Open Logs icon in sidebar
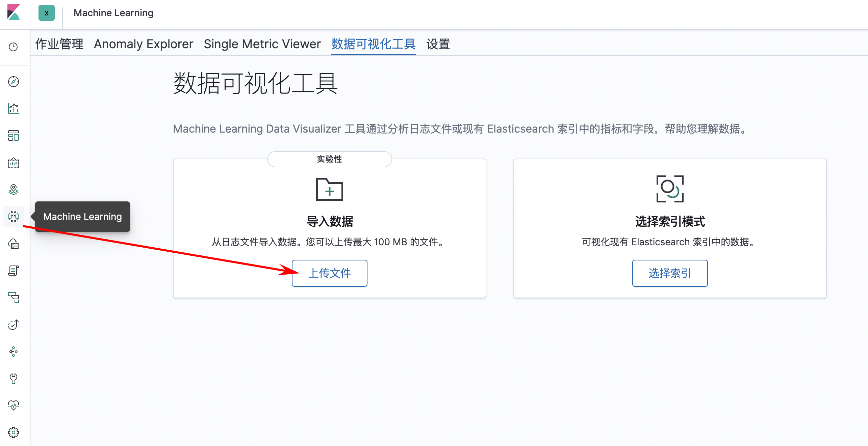Image resolution: width=868 pixels, height=446 pixels. pyautogui.click(x=13, y=271)
